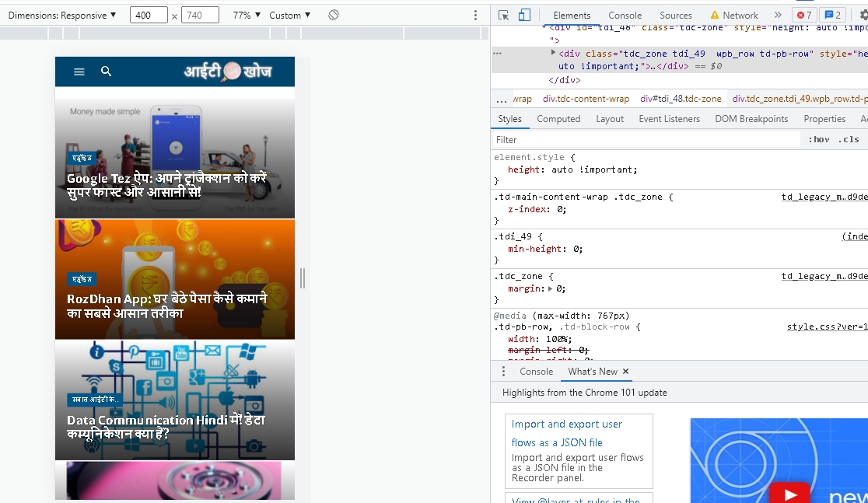868x503 pixels.
Task: Click the viewport resize handle on right edge
Action: tap(303, 278)
